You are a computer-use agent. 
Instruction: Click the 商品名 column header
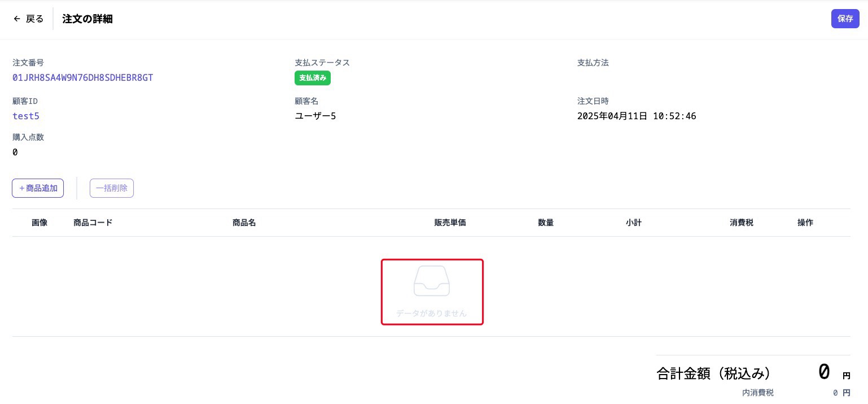[244, 223]
